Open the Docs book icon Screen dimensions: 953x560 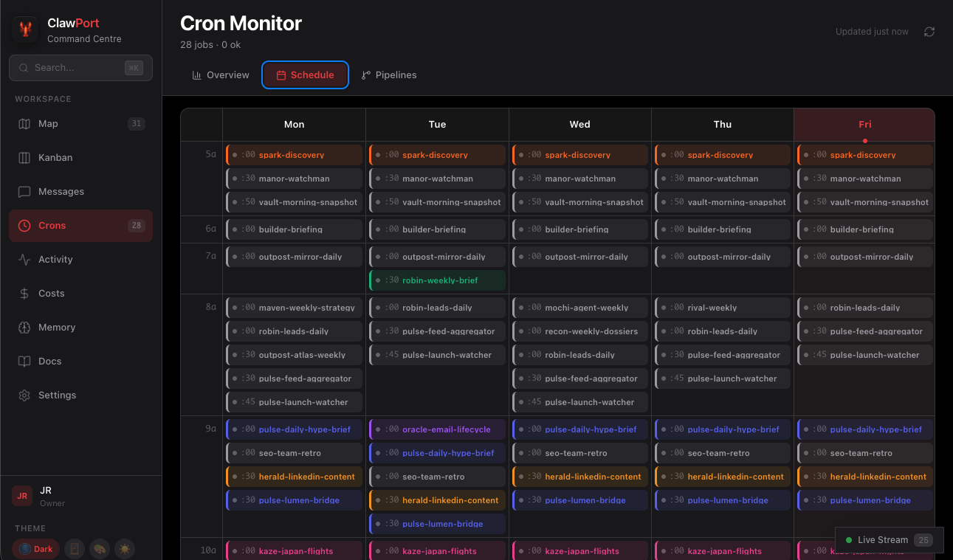(24, 362)
